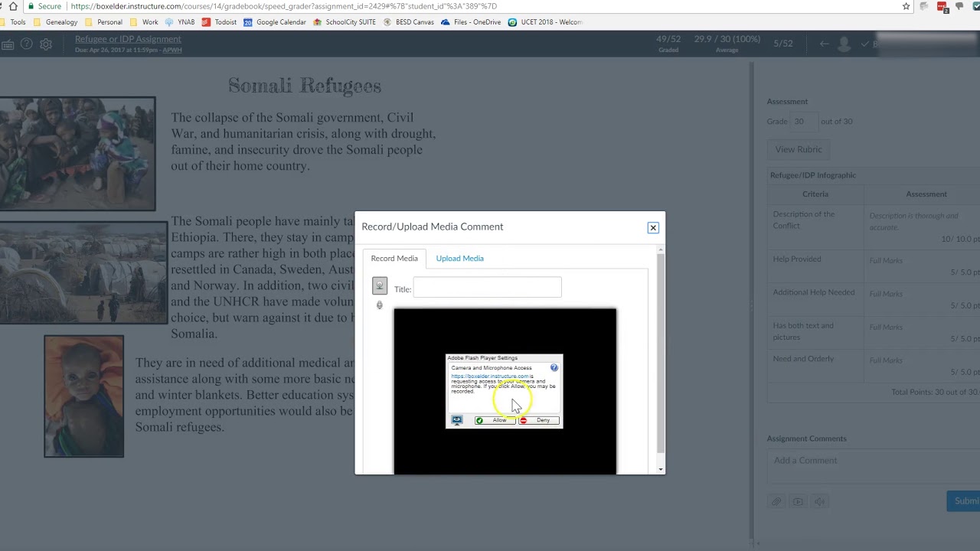The width and height of the screenshot is (980, 551).
Task: Open the boxelder.instructure.com link in Flash settings
Action: point(489,376)
